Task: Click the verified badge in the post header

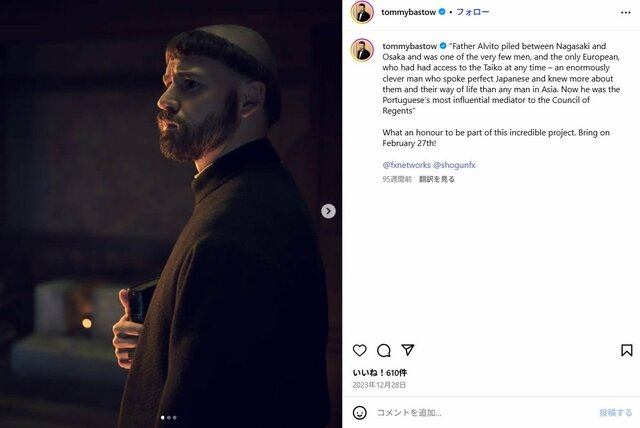Action: coord(444,12)
